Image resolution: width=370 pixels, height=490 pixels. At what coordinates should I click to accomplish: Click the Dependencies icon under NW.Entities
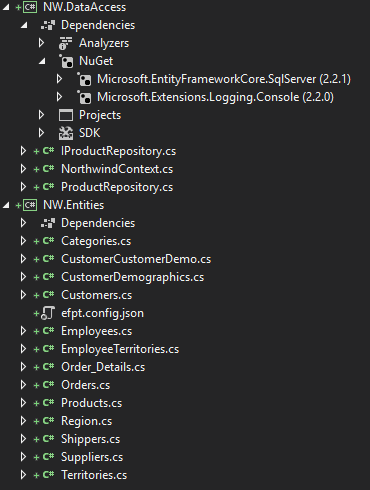coord(48,223)
